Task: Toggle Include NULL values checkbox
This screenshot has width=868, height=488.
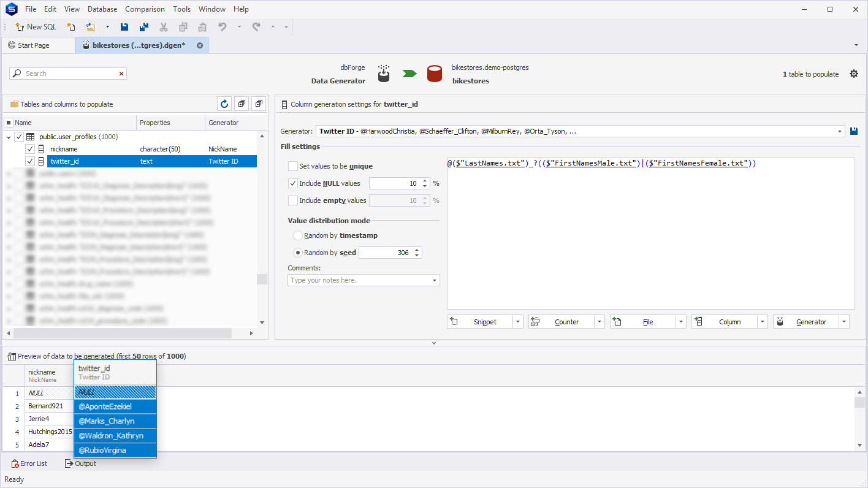Action: point(292,183)
